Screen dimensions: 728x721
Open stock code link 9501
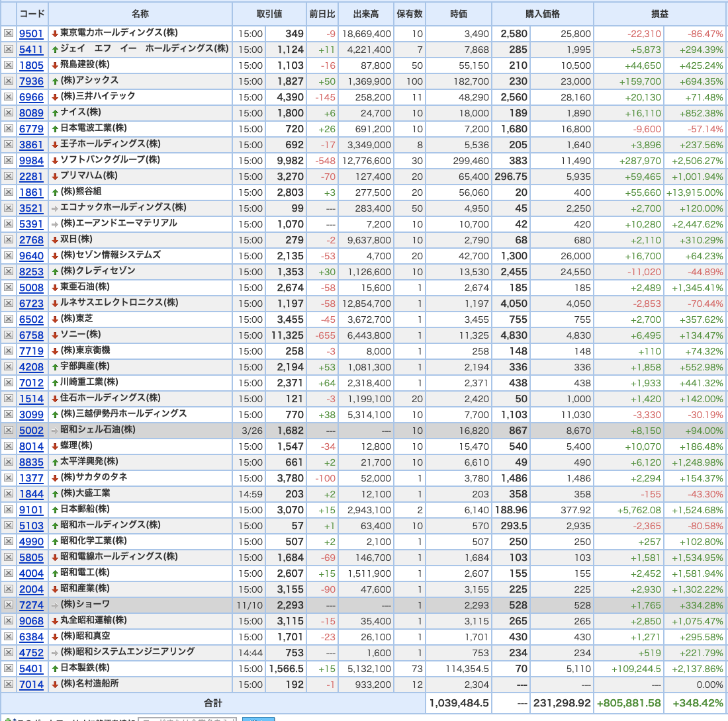tap(31, 34)
